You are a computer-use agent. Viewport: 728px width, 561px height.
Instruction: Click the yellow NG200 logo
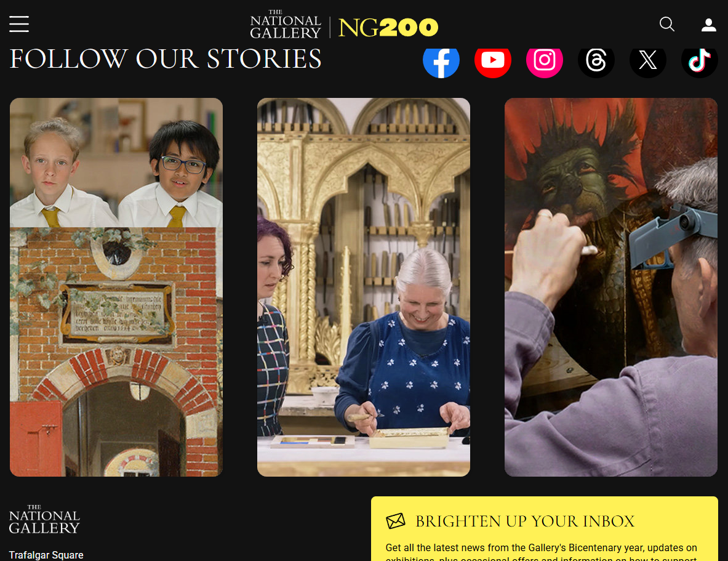tap(388, 28)
